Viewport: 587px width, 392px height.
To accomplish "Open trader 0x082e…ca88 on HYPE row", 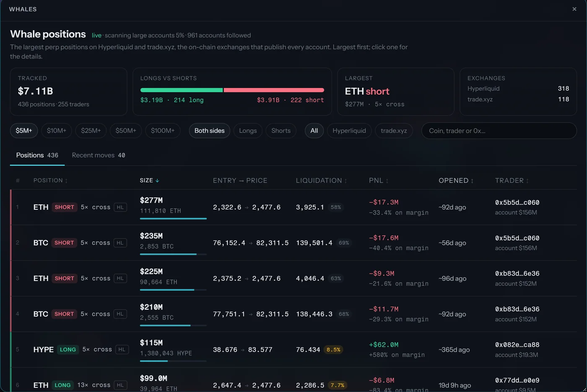I will (517, 345).
